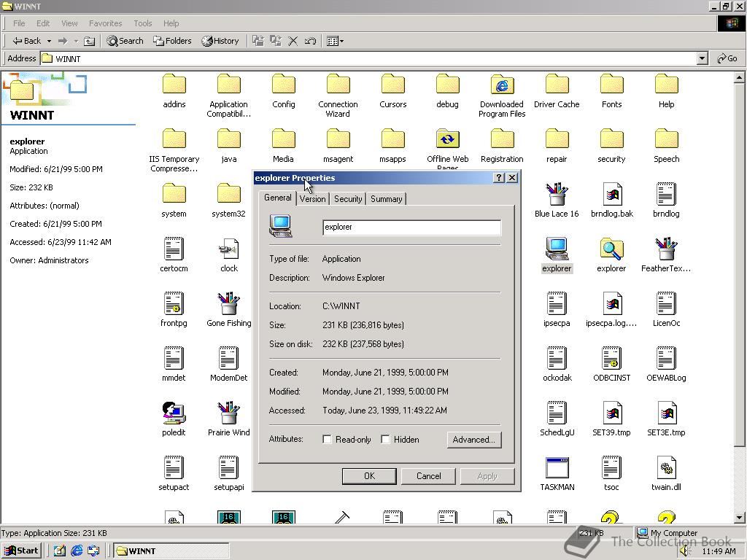
Task: Open the Back button history dropdown arrow
Action: [49, 42]
